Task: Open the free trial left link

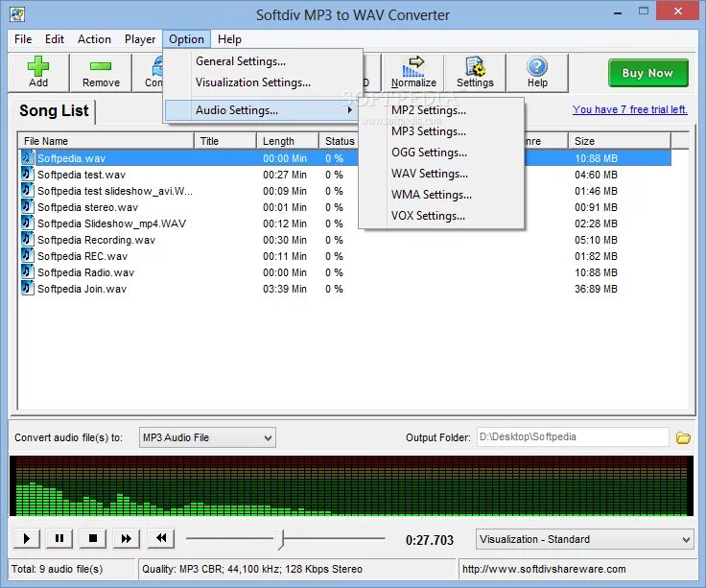Action: tap(630, 109)
